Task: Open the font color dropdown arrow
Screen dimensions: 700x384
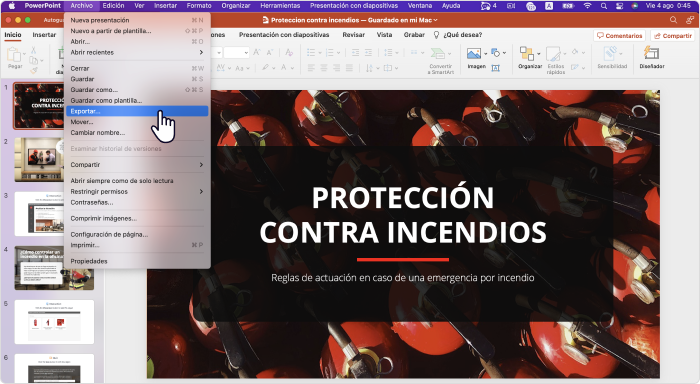Action: 292,68
